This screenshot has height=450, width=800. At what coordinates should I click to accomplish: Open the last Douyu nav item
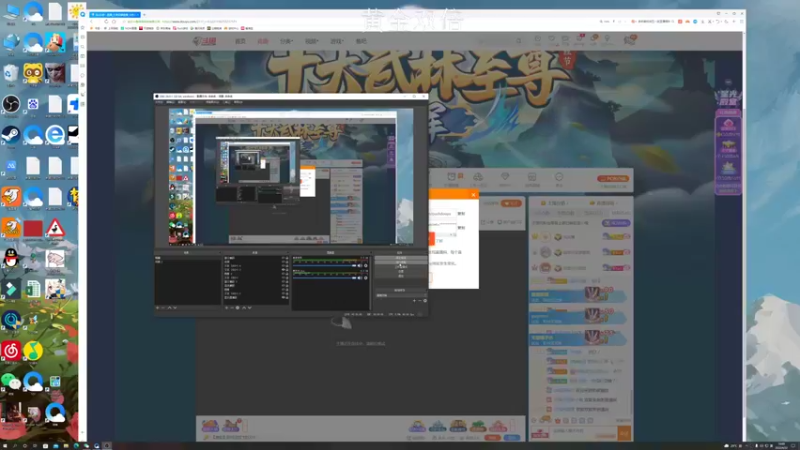361,41
